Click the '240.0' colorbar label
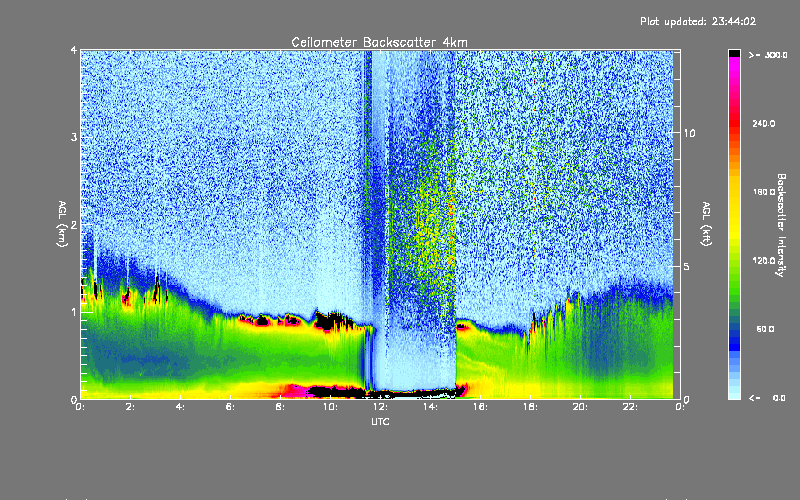Image resolution: width=800 pixels, height=500 pixels. [x=764, y=124]
